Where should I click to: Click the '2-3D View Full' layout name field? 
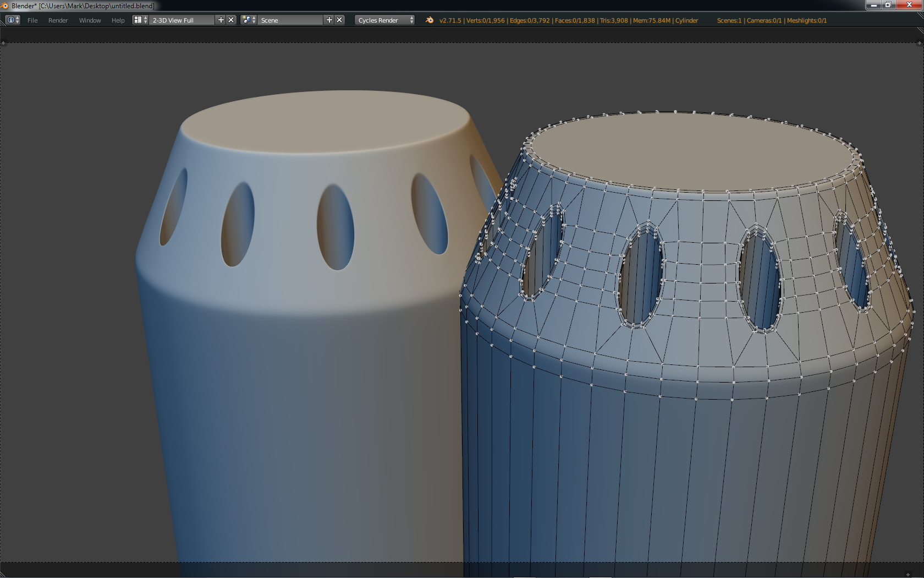[x=182, y=20]
